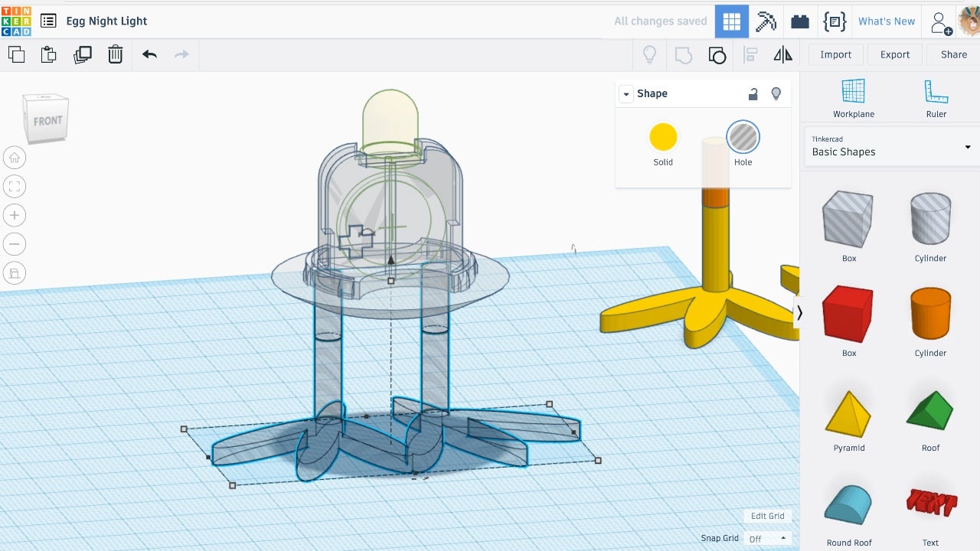The width and height of the screenshot is (980, 551).
Task: Undo the last action
Action: point(149,54)
